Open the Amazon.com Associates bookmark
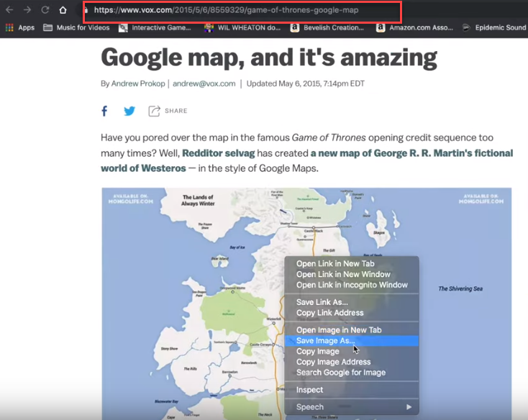 click(414, 27)
